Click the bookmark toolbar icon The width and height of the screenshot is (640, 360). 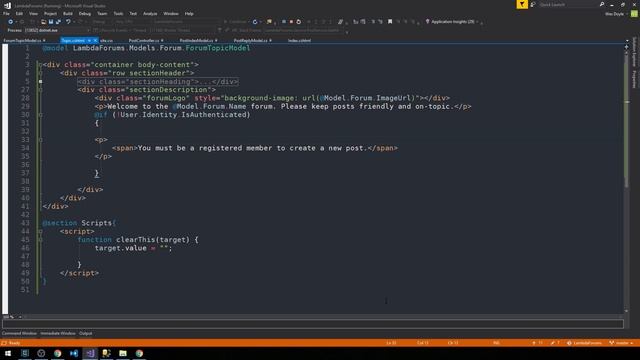(x=390, y=22)
